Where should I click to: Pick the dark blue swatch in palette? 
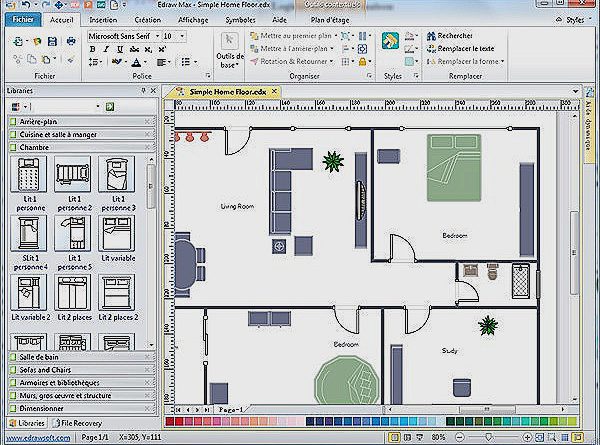click(310, 422)
